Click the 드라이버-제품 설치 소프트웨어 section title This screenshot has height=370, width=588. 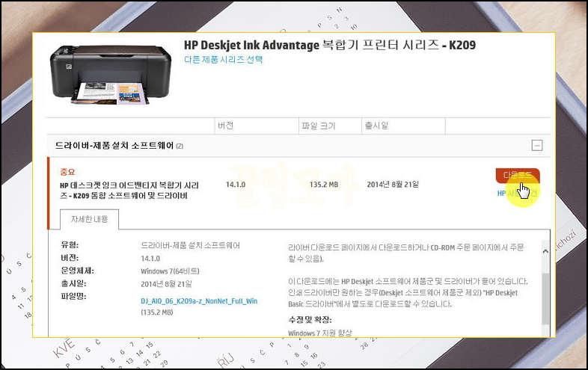coord(114,146)
